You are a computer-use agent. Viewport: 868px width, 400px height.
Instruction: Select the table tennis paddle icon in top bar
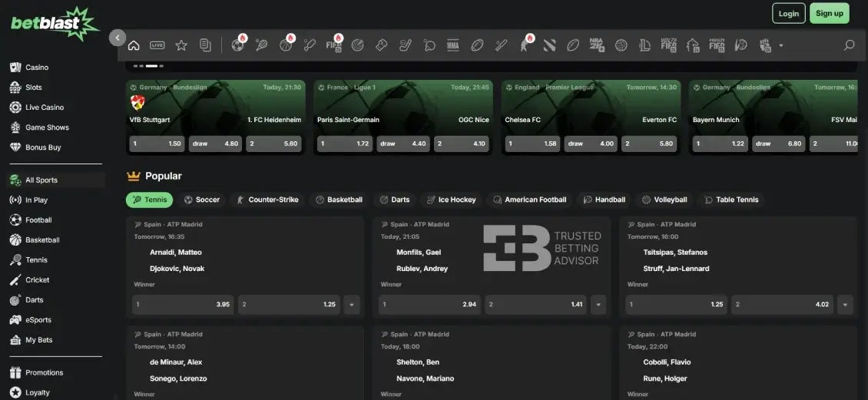[x=429, y=45]
